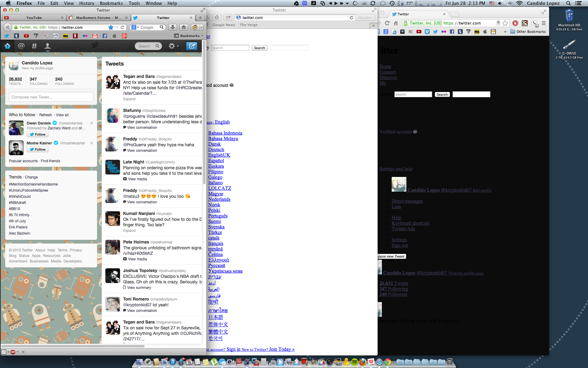Open IMDb bookmark in Firefox bookmarks bar
The height and width of the screenshot is (368, 588).
pos(66,36)
